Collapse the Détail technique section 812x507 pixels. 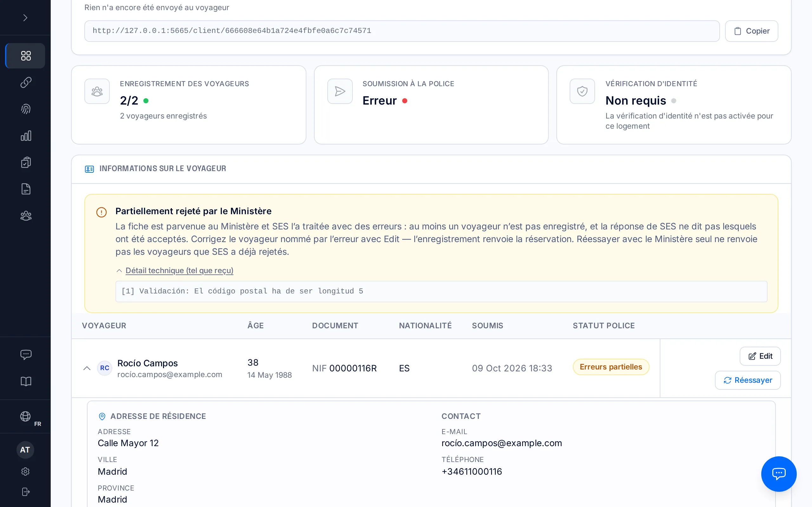(x=174, y=271)
